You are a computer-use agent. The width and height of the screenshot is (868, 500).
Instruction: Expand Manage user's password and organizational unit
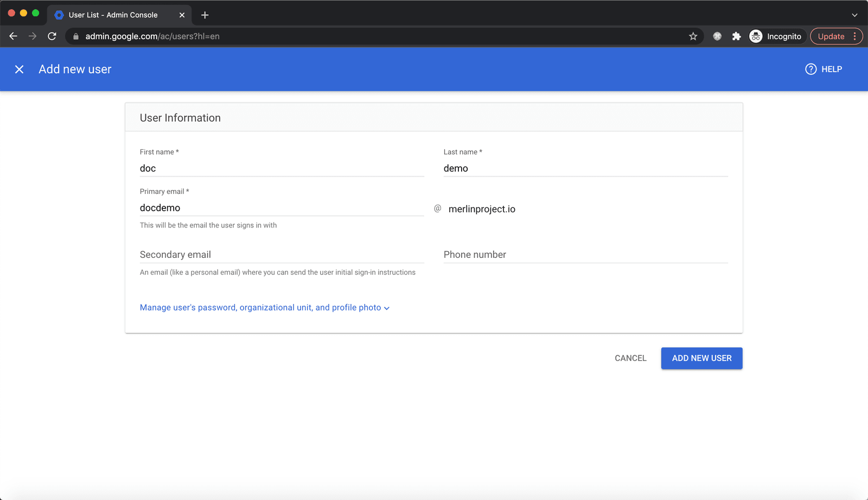[x=265, y=307]
